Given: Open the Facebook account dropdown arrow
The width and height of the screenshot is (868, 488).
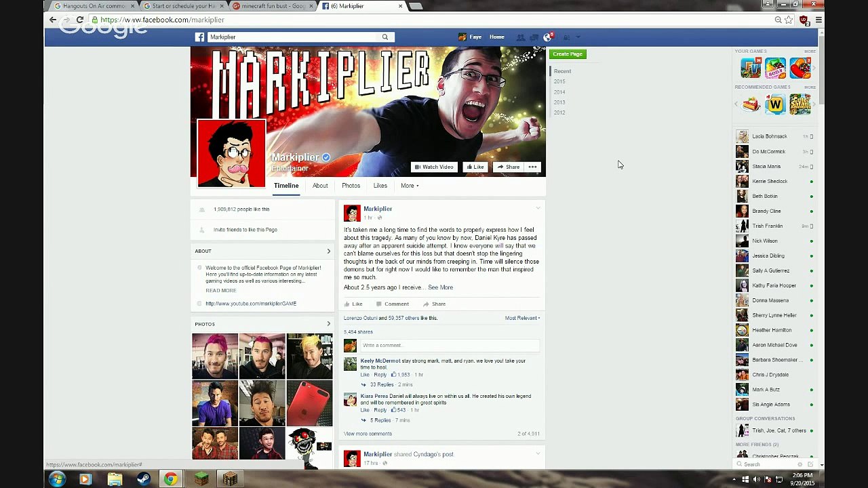Looking at the screenshot, I should coord(578,37).
